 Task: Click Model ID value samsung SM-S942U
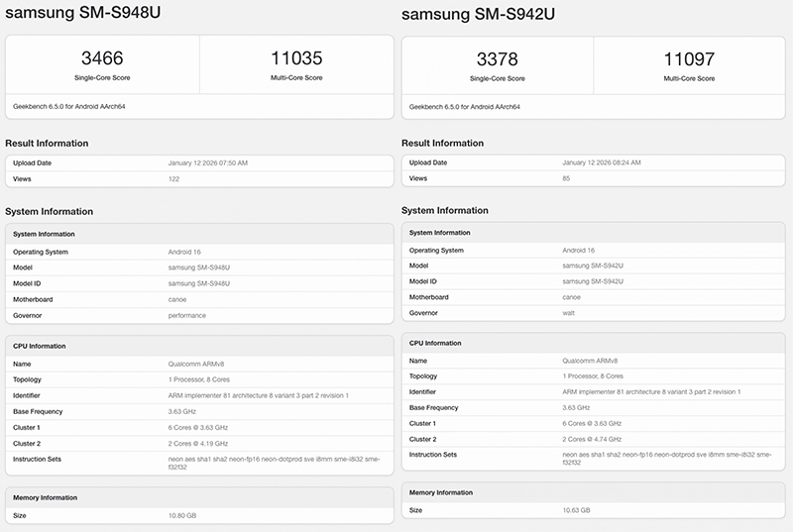pos(593,281)
